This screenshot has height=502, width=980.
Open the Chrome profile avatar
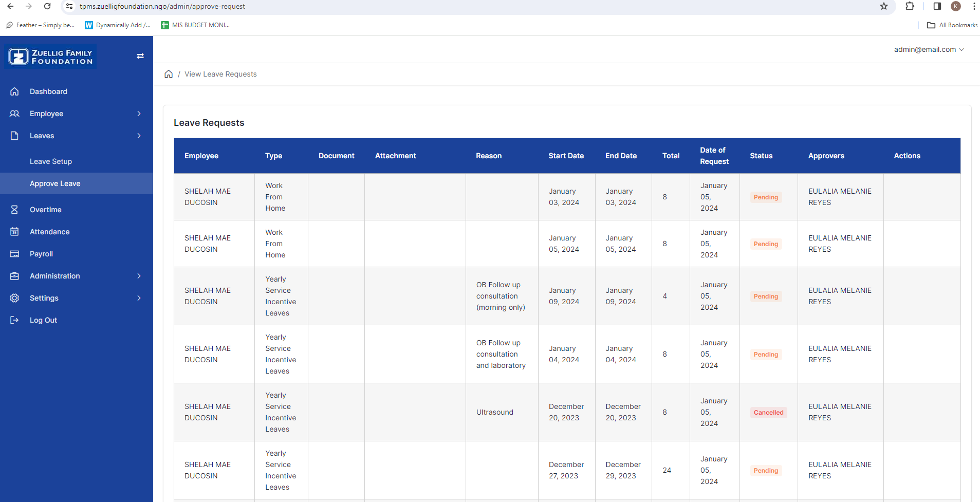pyautogui.click(x=956, y=6)
